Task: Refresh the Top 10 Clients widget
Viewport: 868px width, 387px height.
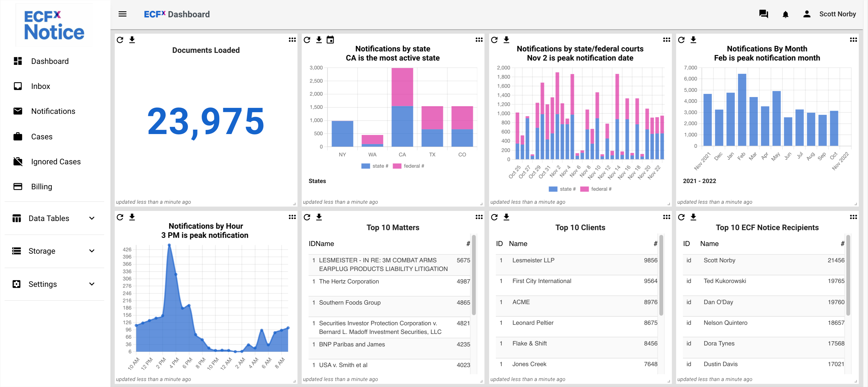Action: pyautogui.click(x=494, y=217)
